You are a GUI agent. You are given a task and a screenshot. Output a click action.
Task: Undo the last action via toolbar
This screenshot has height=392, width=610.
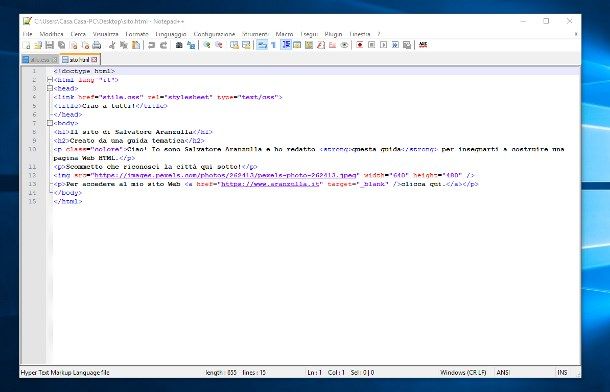[151, 45]
